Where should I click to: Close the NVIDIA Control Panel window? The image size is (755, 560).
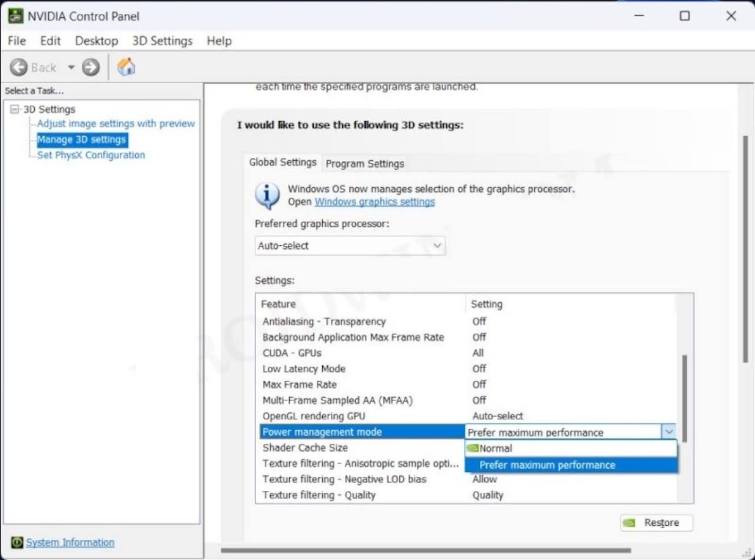(x=731, y=16)
